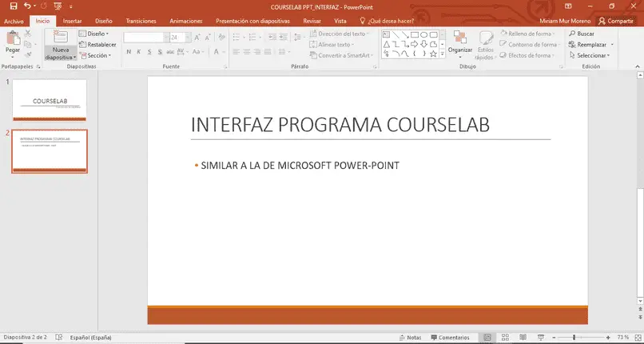Switch to reading view icon
The image size is (644, 344).
523,338
